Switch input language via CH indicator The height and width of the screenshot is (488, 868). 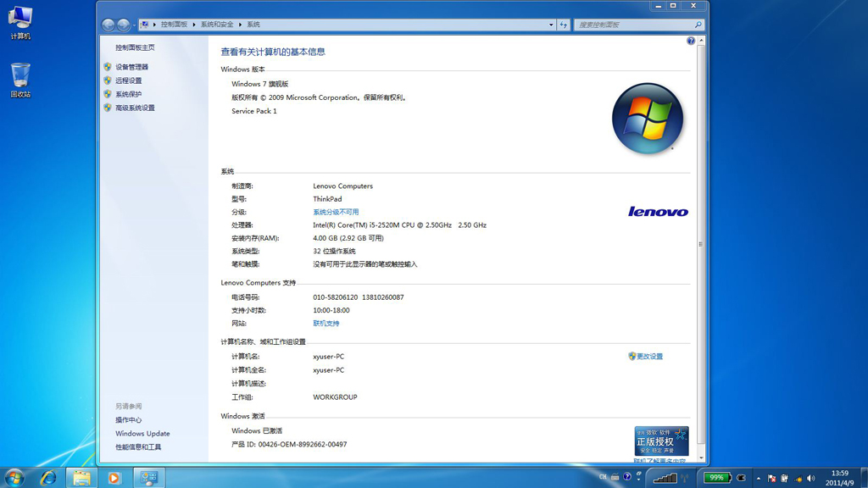[603, 477]
